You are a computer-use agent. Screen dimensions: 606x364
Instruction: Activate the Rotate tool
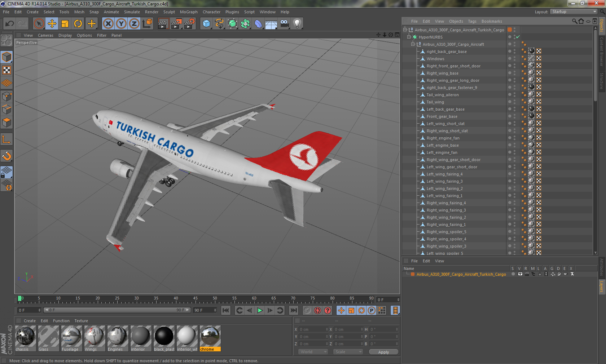78,24
